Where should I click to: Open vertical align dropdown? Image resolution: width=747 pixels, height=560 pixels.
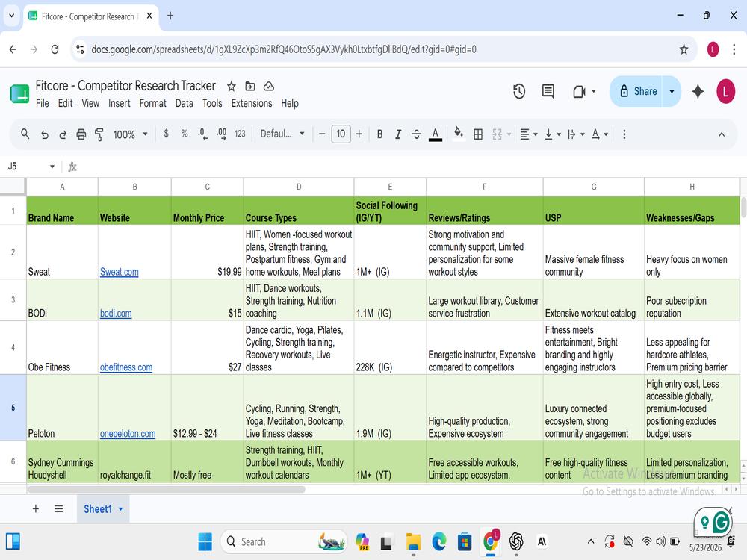click(553, 134)
